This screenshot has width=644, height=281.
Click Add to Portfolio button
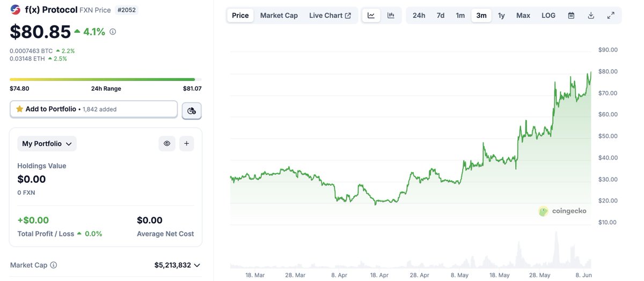coord(93,109)
